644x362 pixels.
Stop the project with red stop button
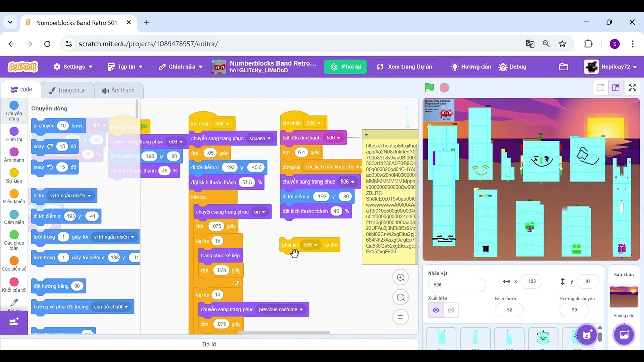click(444, 88)
